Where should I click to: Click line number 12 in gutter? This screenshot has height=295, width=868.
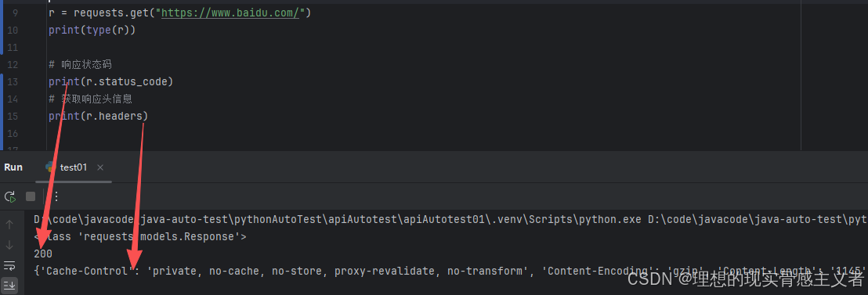click(13, 65)
